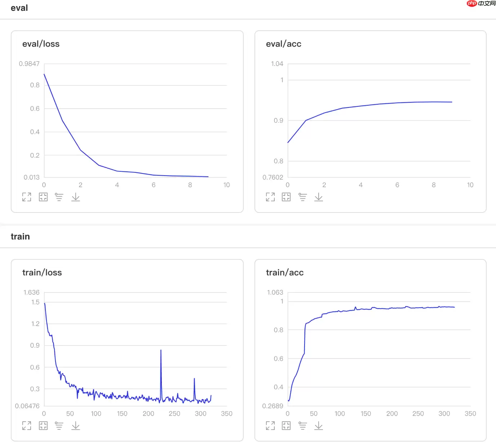Open the php中文网 logo link
This screenshot has width=496, height=448.
(481, 4)
